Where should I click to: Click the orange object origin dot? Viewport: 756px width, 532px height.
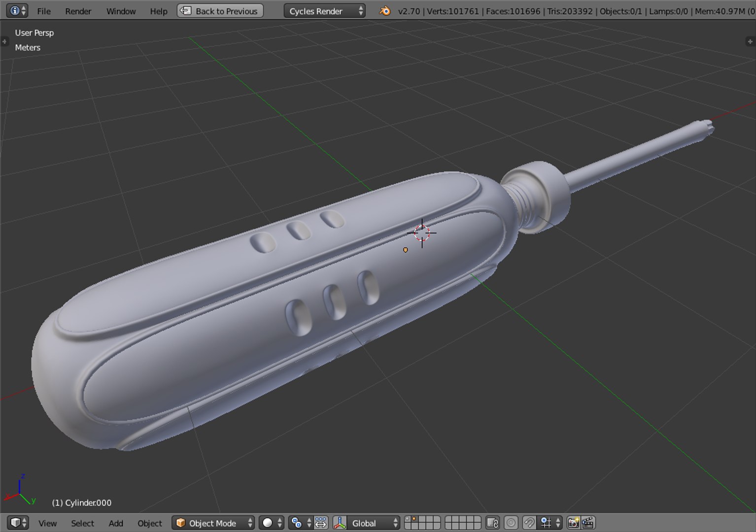[406, 250]
